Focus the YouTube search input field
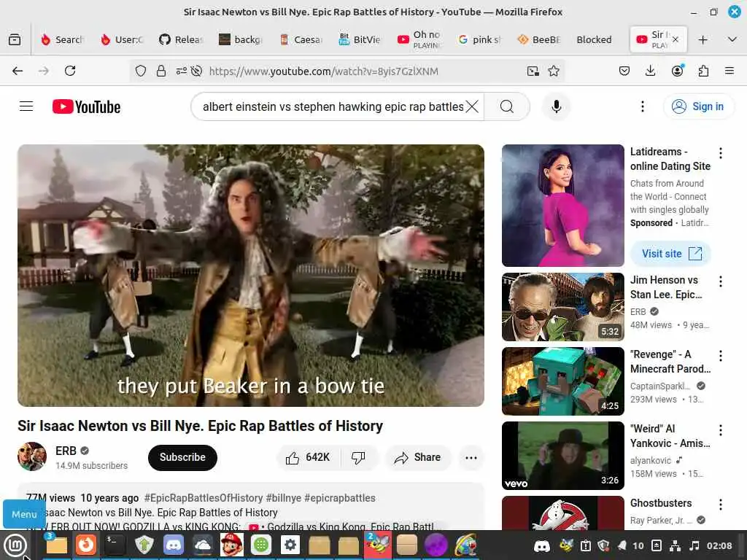Viewport: 747px width, 560px height. coord(333,106)
